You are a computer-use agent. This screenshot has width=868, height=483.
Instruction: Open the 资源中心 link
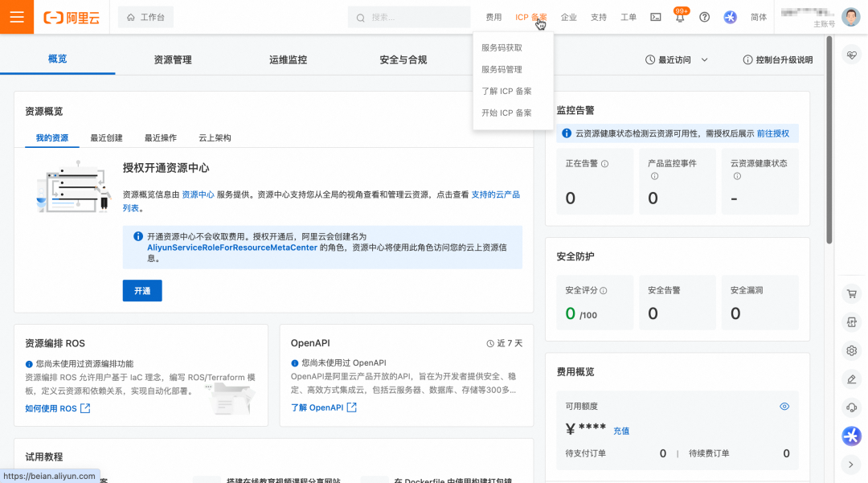tap(199, 194)
